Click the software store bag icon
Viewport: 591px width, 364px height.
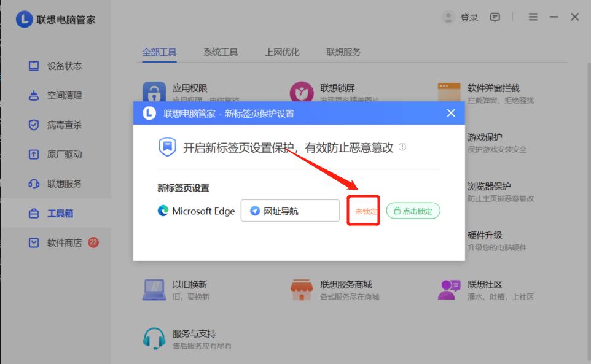click(x=34, y=243)
